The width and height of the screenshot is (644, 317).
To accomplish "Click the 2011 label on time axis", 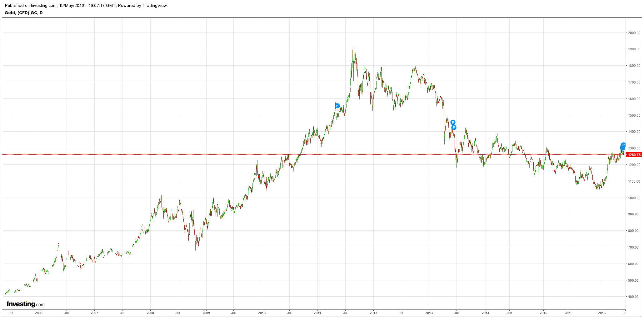I will (317, 313).
